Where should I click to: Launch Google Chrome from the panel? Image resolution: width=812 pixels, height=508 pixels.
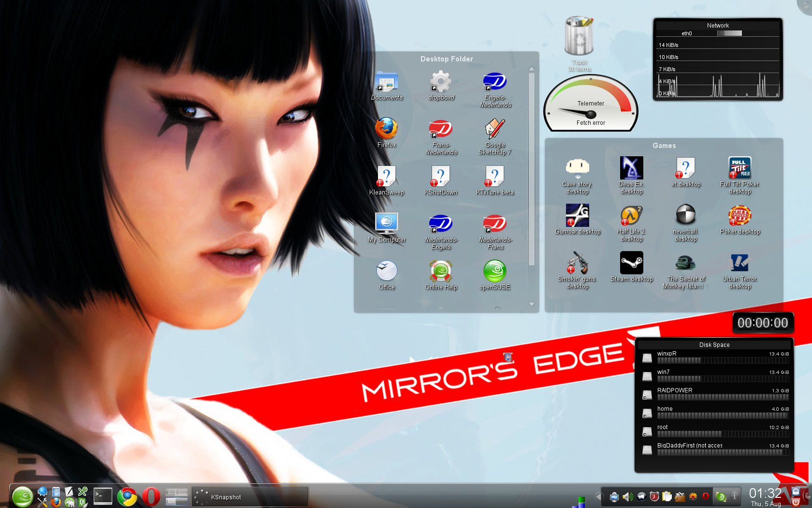(x=127, y=497)
